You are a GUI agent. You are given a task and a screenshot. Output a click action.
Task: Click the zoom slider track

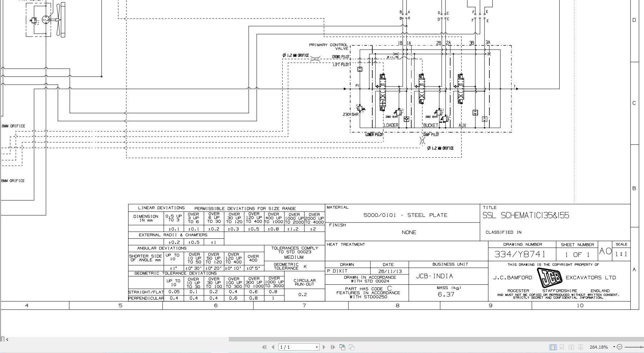(x=633, y=347)
